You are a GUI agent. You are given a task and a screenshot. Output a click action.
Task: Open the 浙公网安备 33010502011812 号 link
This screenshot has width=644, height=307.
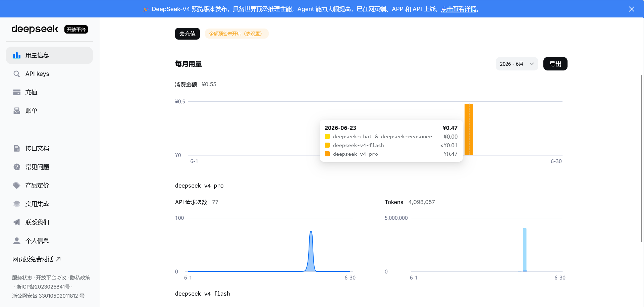point(48,296)
